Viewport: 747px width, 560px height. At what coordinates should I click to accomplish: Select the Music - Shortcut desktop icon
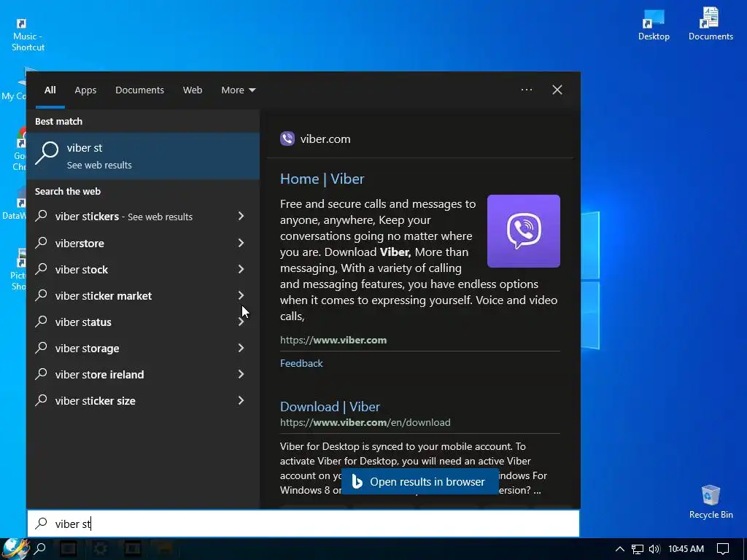[x=28, y=34]
